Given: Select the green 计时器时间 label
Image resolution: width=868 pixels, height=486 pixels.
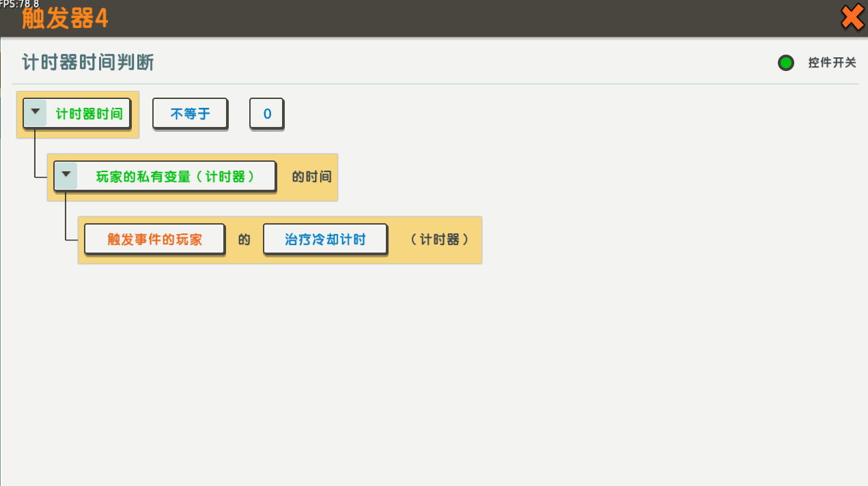Looking at the screenshot, I should point(89,113).
